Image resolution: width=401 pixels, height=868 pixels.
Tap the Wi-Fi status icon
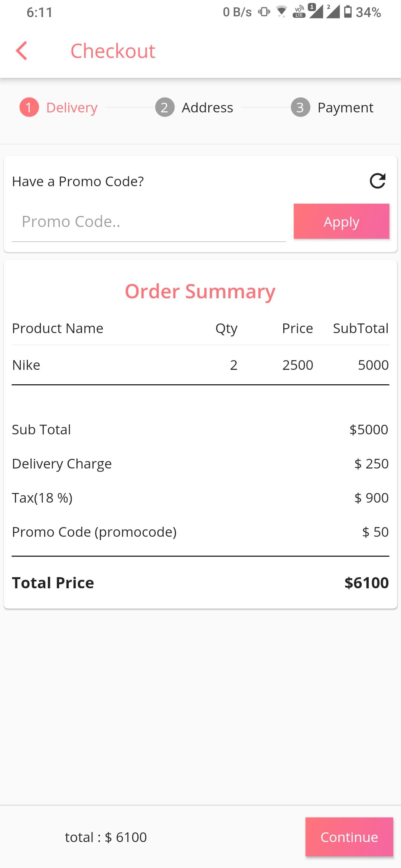click(282, 12)
